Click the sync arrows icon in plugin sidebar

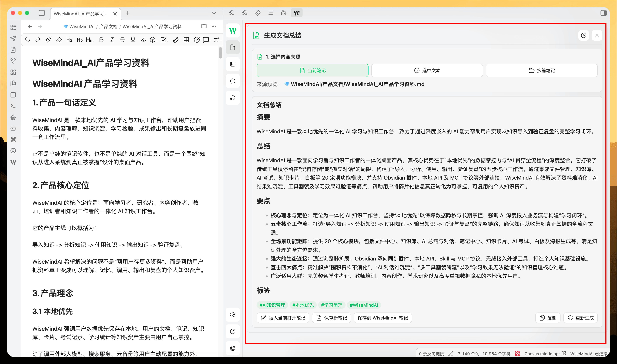(x=233, y=98)
